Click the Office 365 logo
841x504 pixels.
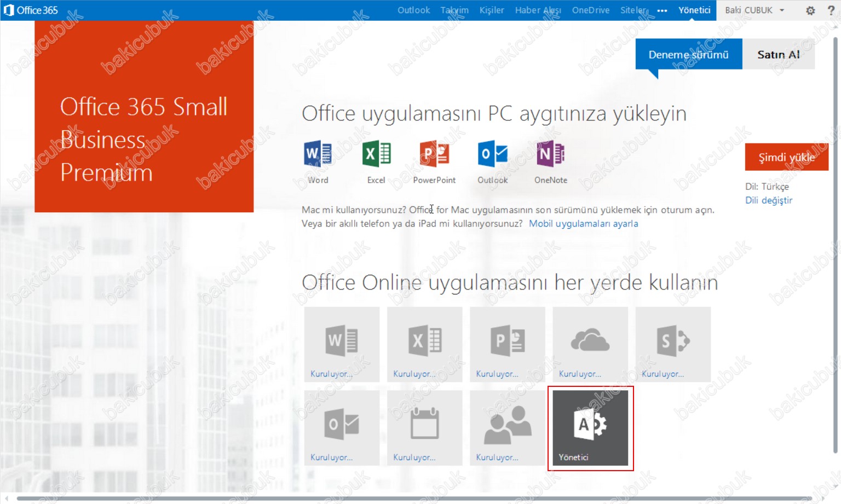click(30, 10)
